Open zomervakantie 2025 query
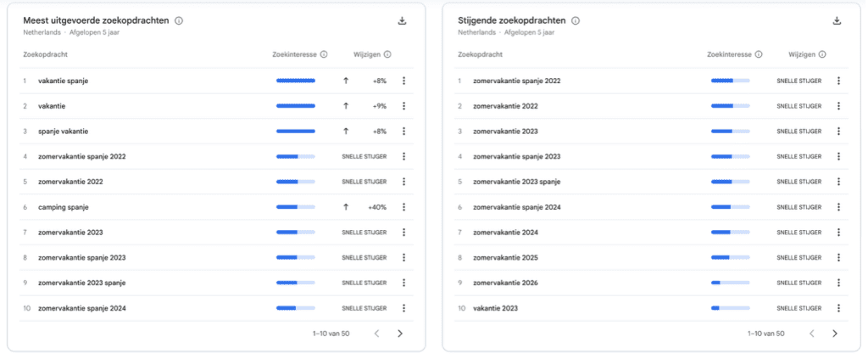This screenshot has width=868, height=359. 505,258
